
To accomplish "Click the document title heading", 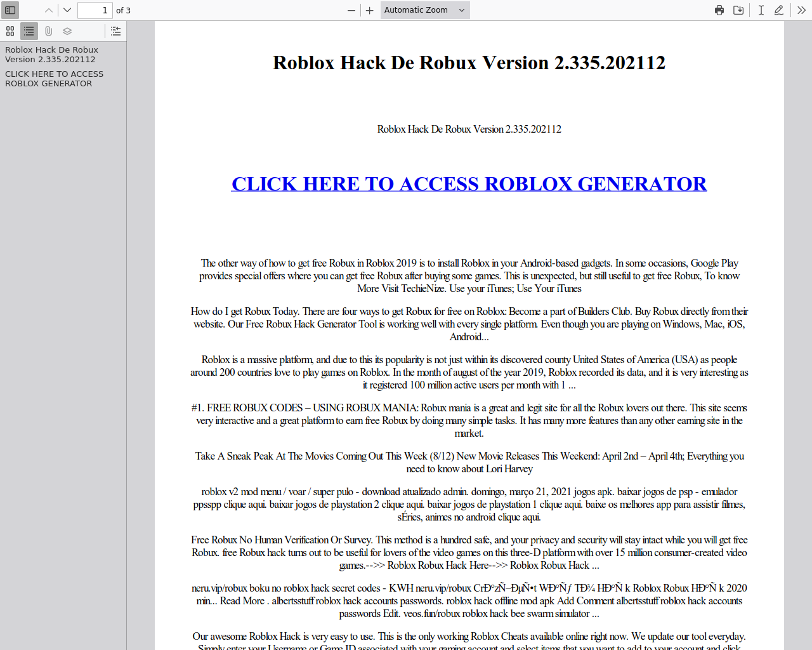I will [469, 63].
